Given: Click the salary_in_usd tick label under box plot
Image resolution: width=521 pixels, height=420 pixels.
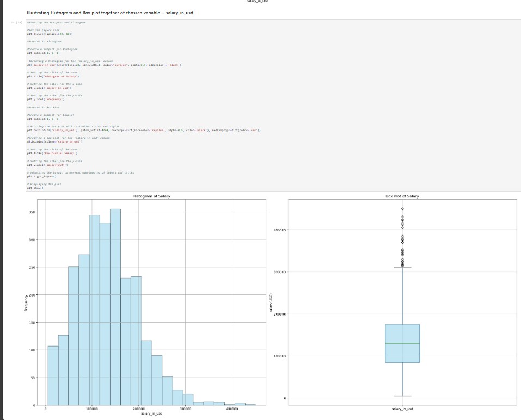Looking at the screenshot, I should coord(402,409).
